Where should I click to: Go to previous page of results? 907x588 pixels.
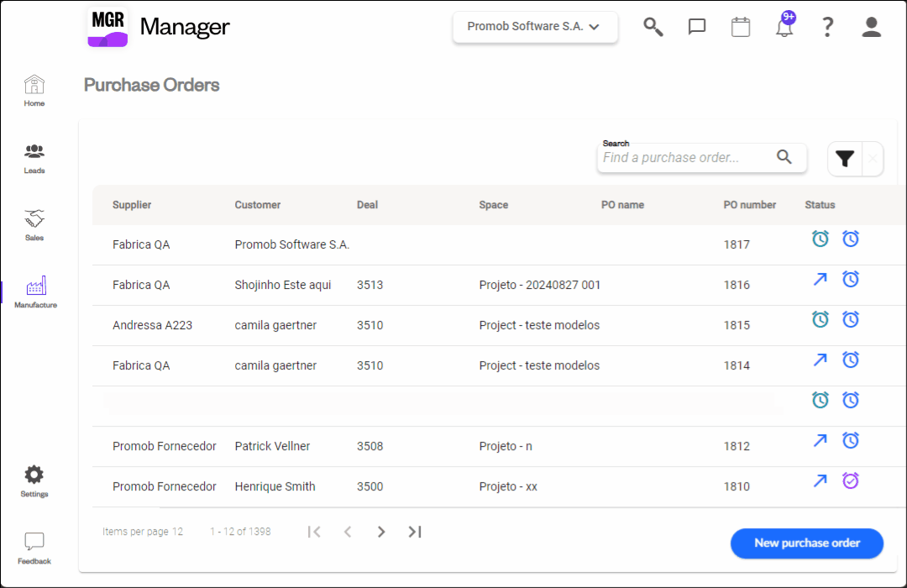pyautogui.click(x=348, y=531)
